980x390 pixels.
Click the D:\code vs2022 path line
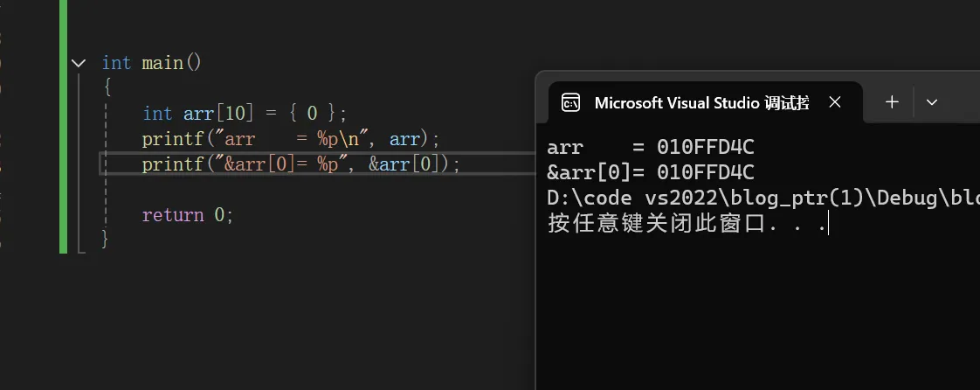[763, 198]
